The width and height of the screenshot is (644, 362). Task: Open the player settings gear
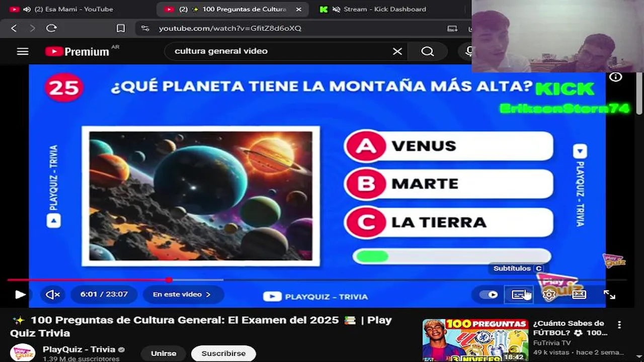pos(549,295)
